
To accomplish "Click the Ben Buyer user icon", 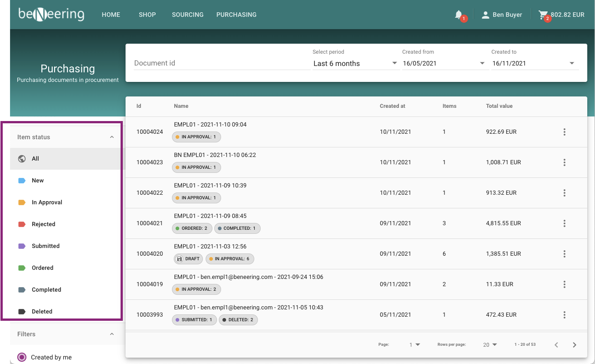I will (485, 15).
